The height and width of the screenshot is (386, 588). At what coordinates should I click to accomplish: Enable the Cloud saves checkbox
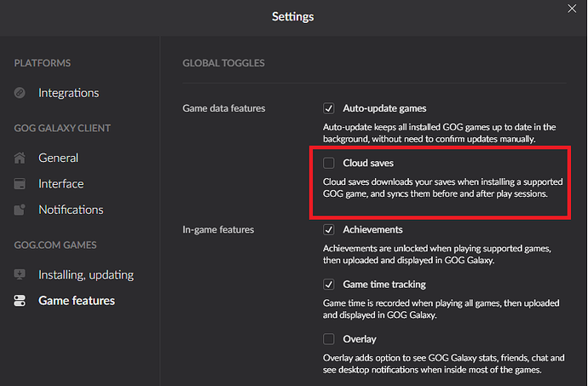(x=329, y=163)
